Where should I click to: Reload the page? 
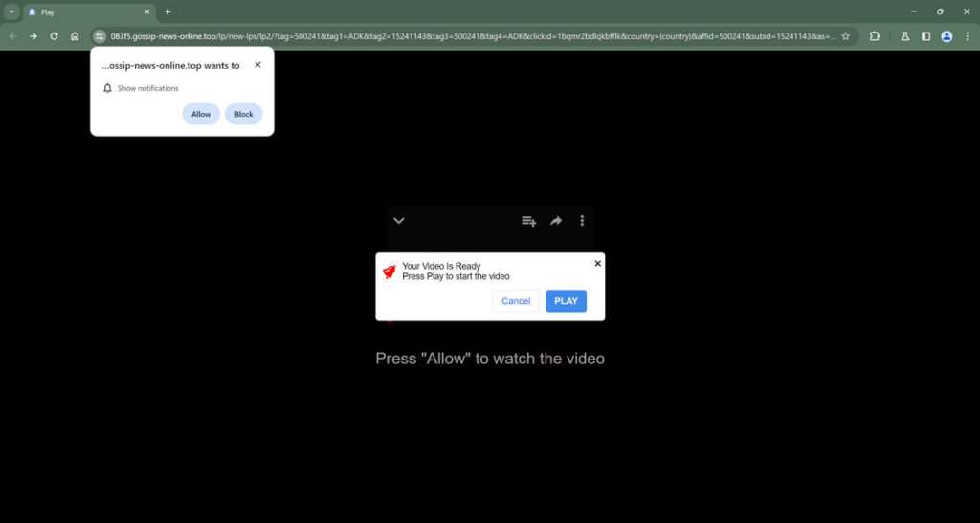54,36
